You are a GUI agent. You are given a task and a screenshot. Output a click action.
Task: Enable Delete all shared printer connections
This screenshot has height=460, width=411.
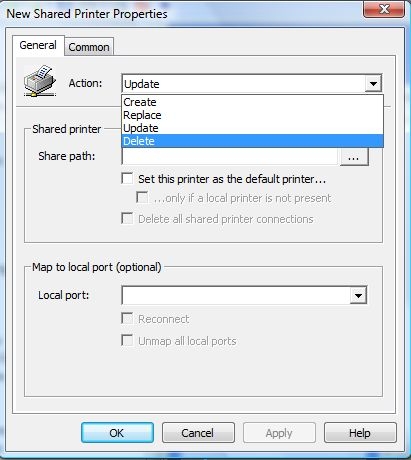pyautogui.click(x=127, y=218)
